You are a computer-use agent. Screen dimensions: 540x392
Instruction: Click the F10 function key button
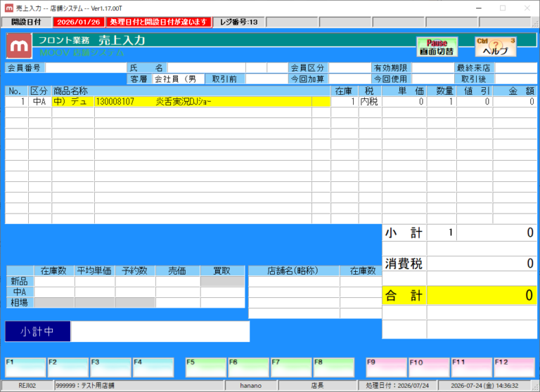click(429, 367)
